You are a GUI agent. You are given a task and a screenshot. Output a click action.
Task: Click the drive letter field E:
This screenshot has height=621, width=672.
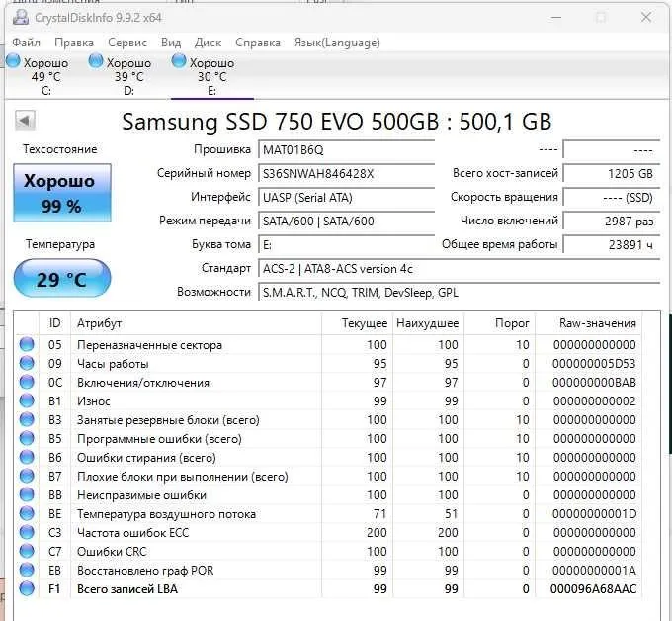pos(346,245)
